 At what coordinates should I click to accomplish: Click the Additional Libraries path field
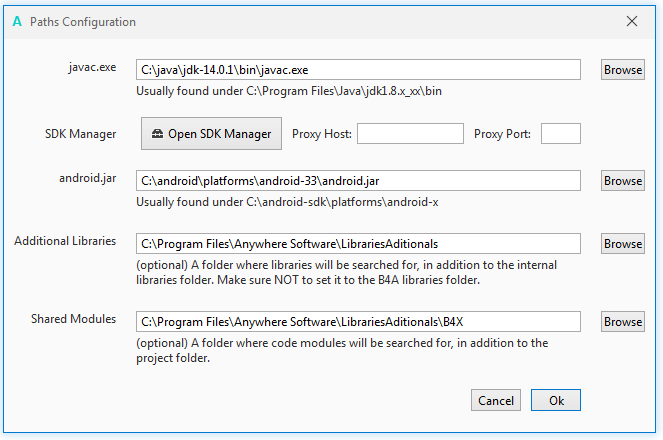357,244
